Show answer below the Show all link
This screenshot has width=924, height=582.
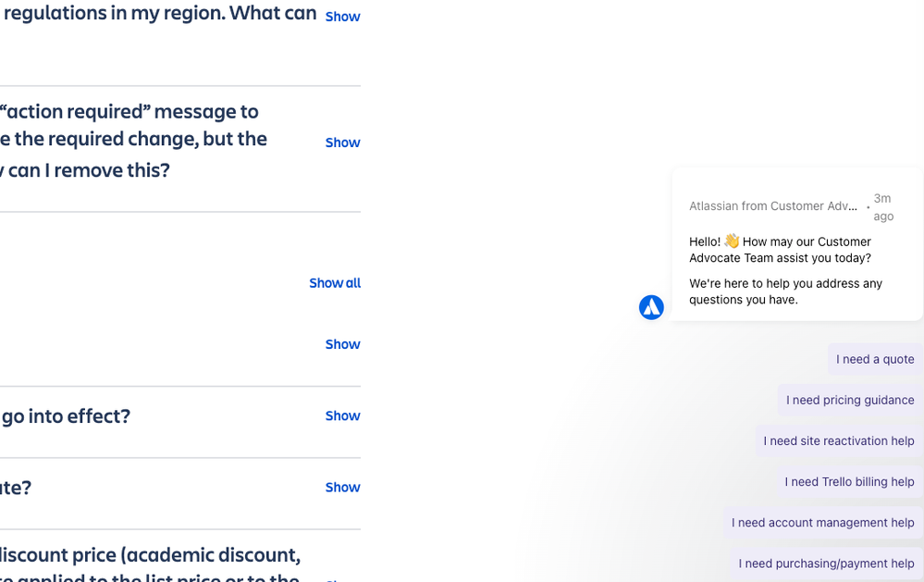(x=342, y=344)
